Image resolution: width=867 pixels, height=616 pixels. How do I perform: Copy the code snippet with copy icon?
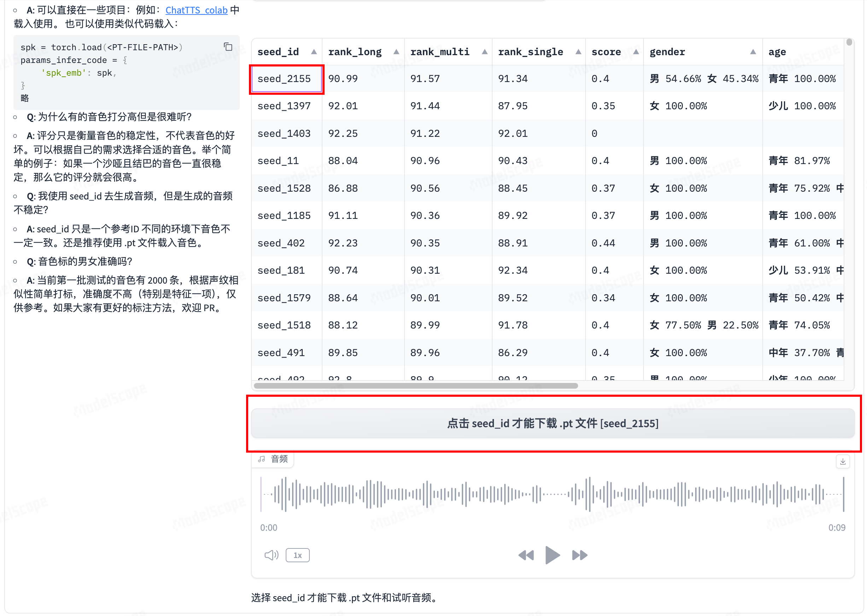[228, 47]
